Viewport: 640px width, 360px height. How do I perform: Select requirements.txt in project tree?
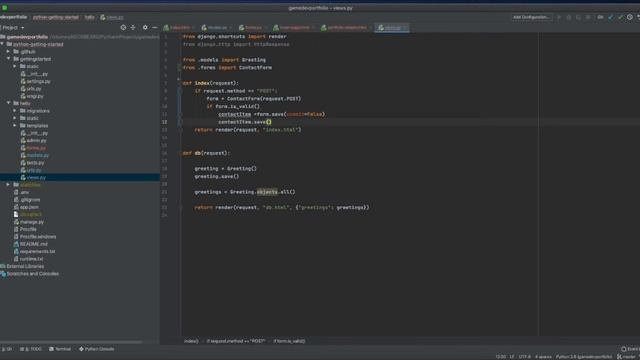click(34, 251)
